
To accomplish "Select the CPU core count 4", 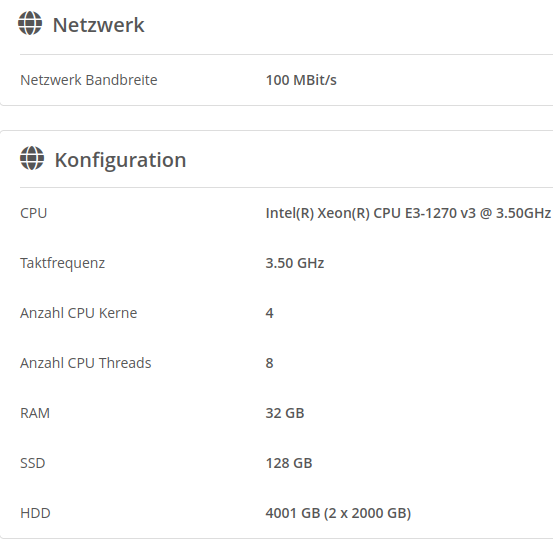I will [x=270, y=313].
